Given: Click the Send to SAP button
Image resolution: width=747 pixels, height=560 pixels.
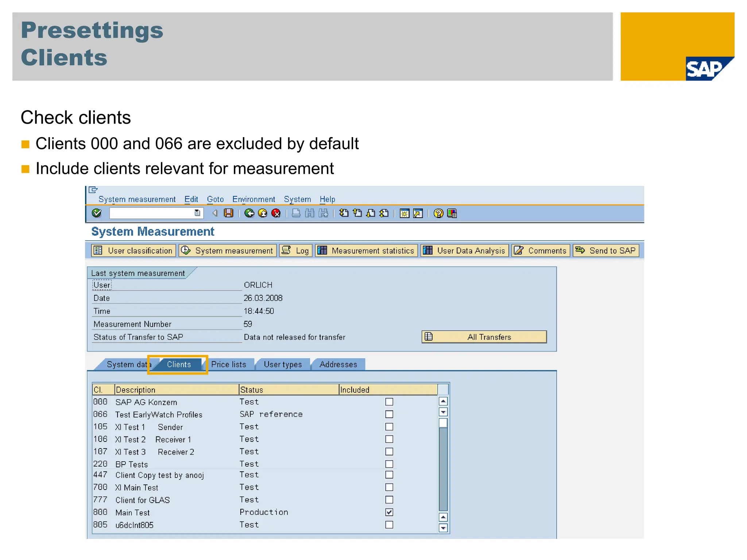Looking at the screenshot, I should [606, 250].
